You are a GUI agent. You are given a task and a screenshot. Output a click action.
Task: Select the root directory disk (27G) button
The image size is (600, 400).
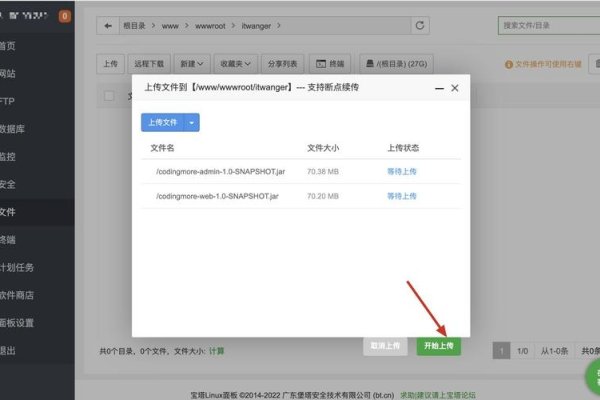tap(396, 64)
